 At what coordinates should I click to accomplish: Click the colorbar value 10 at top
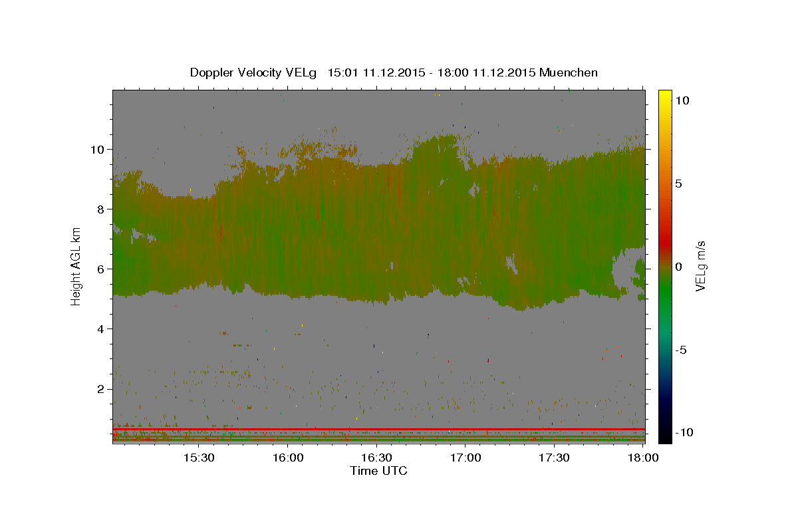coord(682,100)
